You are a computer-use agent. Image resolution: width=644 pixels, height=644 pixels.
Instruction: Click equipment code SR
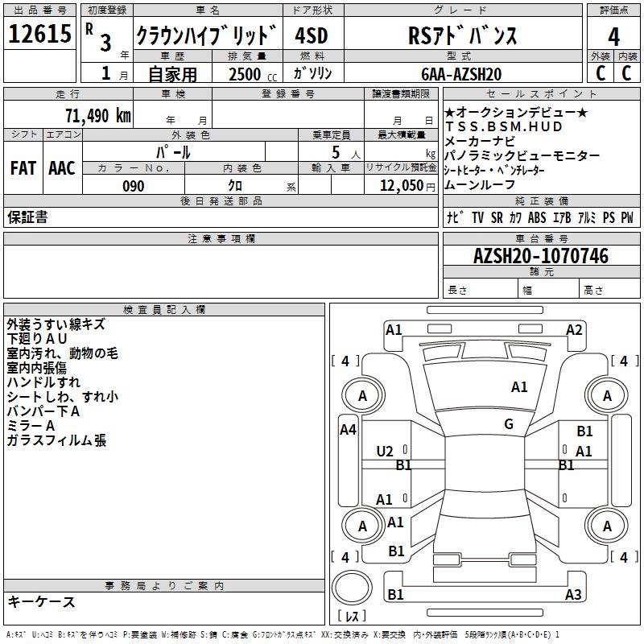[x=497, y=217]
